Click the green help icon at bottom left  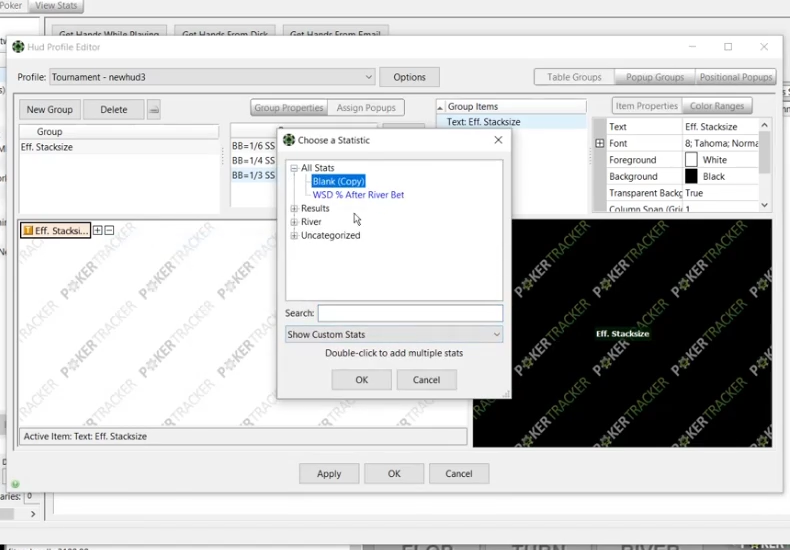[16, 484]
